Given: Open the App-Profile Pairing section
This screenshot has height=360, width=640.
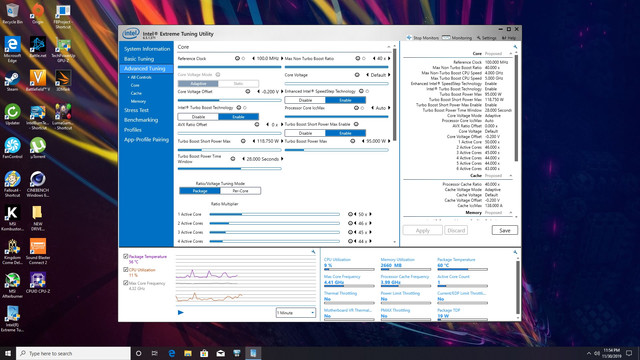Looking at the screenshot, I should click(146, 140).
